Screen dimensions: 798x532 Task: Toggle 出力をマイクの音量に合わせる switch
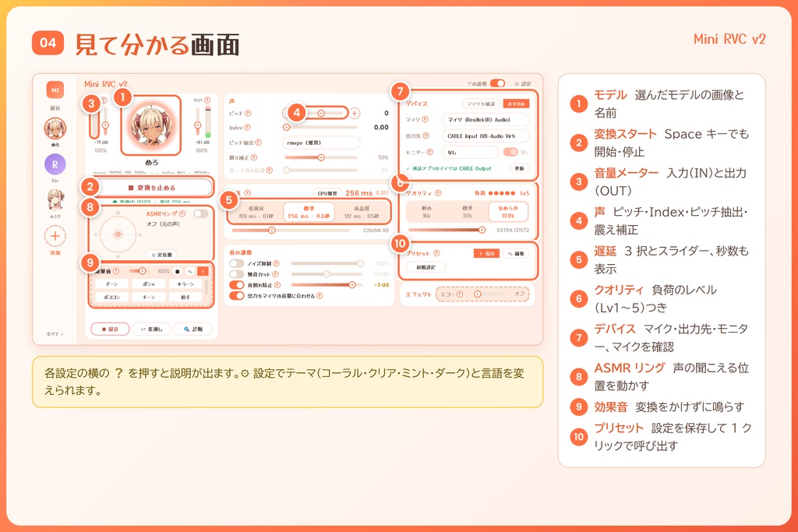(x=237, y=295)
